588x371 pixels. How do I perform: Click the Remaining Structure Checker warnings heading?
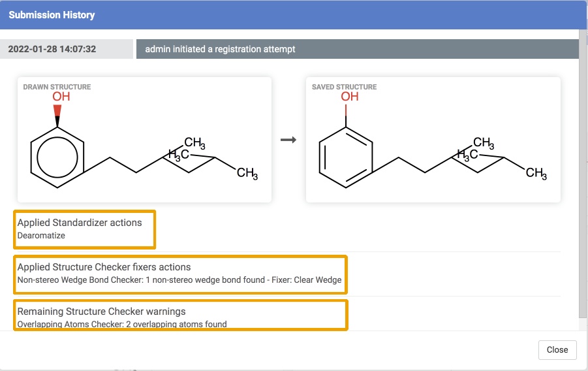(x=101, y=312)
